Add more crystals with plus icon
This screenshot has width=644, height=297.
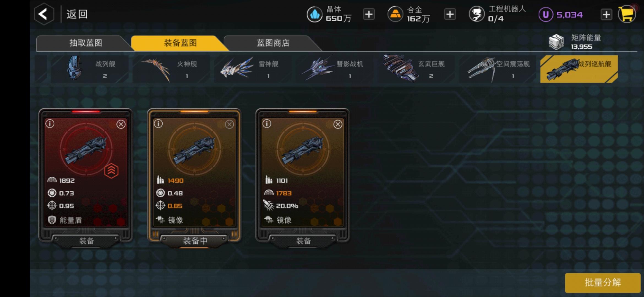(369, 14)
